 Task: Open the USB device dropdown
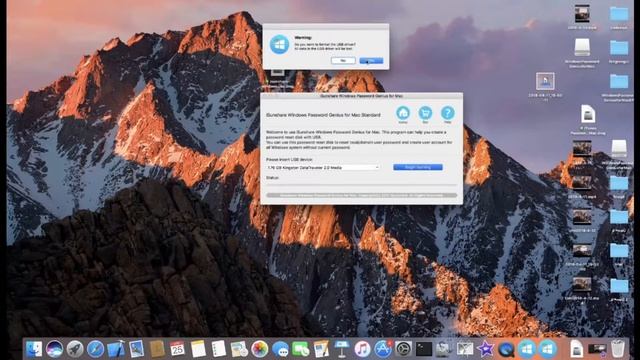coord(322,167)
